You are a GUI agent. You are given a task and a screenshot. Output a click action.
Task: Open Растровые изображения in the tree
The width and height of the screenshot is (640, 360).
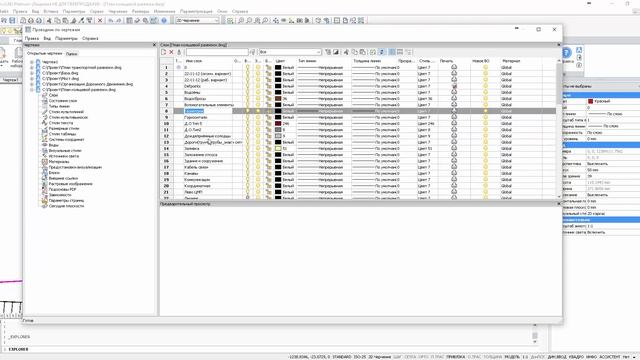point(71,184)
